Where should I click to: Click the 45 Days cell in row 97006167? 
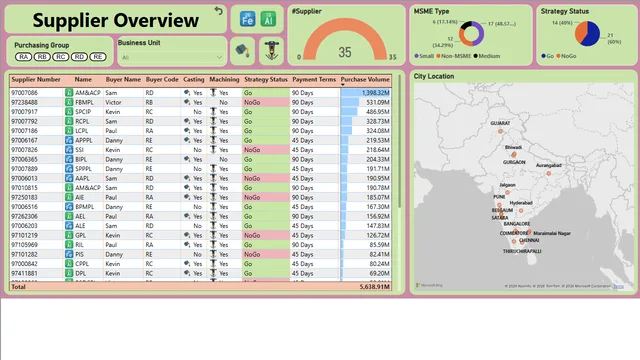coord(302,140)
